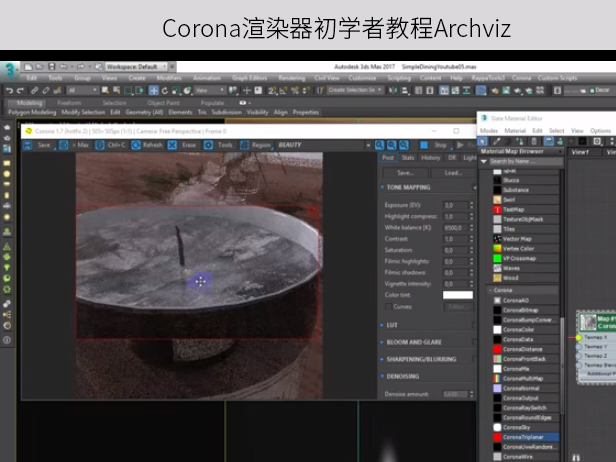
Task: Click the Save... button in Post tab
Action: pos(405,173)
